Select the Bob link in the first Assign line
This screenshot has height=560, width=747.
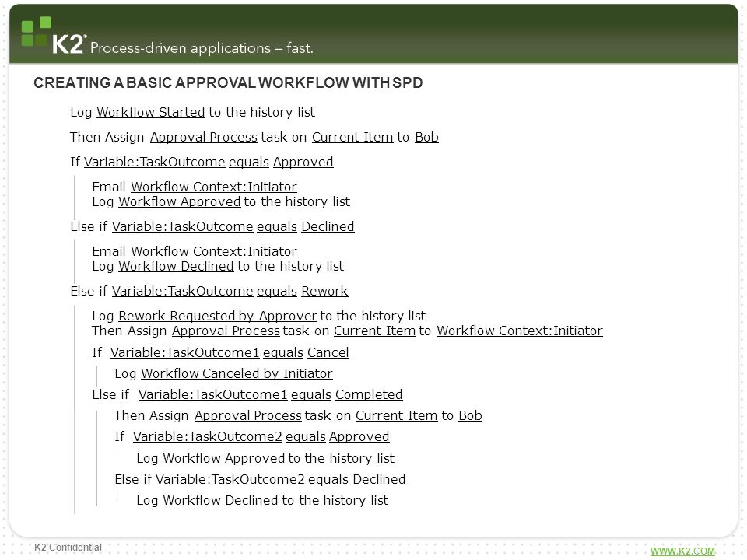pos(426,137)
